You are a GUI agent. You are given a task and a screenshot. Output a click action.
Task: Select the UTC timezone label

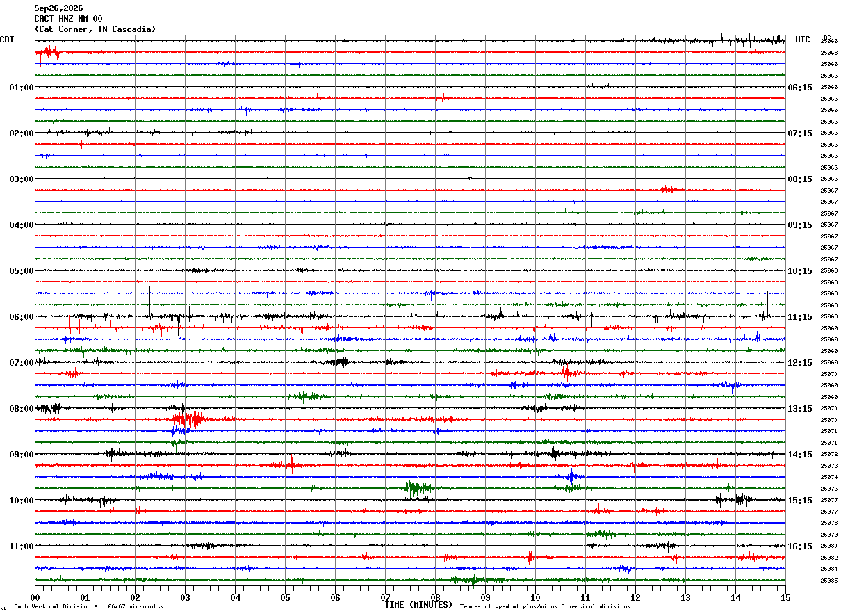[x=803, y=40]
